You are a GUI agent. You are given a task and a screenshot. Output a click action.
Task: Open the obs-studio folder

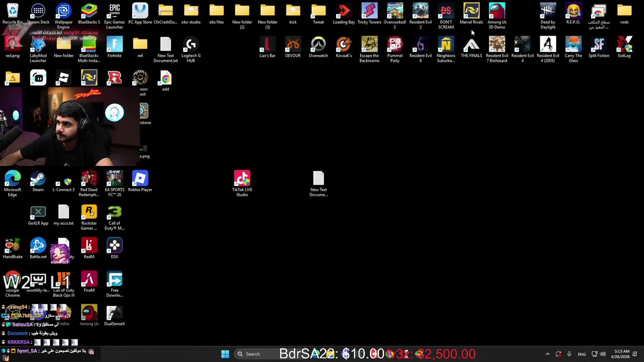click(191, 14)
